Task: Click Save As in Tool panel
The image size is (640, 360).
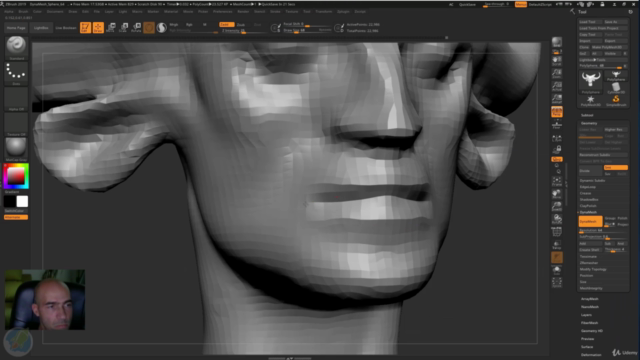Action: (x=616, y=22)
